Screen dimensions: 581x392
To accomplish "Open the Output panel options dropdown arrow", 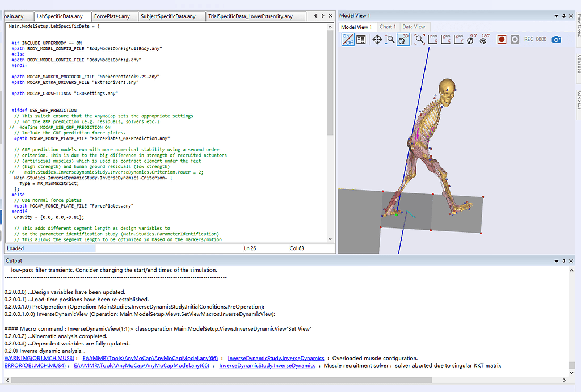I will pyautogui.click(x=556, y=260).
